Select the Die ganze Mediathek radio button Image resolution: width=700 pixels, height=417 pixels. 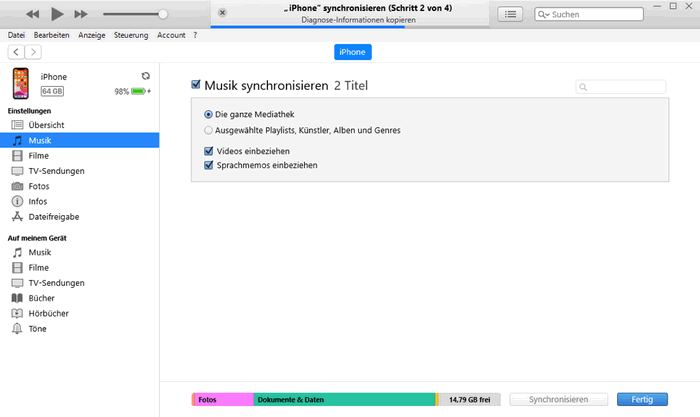[x=208, y=114]
